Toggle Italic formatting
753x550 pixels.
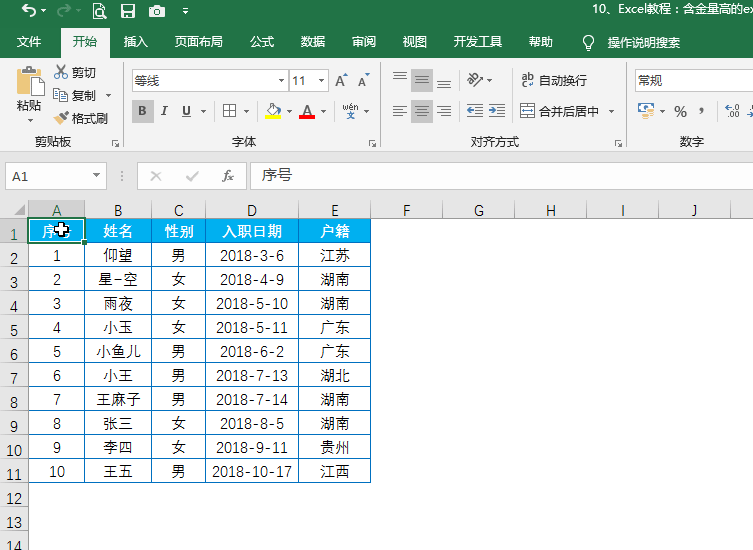click(x=164, y=111)
